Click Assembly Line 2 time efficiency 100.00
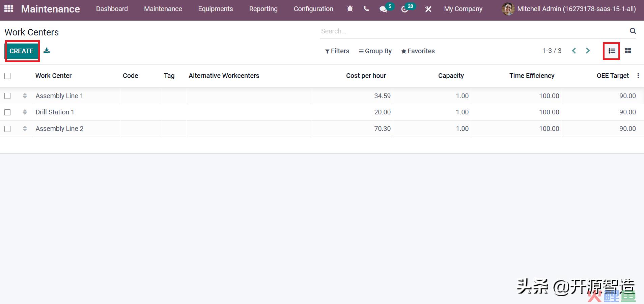The height and width of the screenshot is (304, 644). (x=549, y=129)
